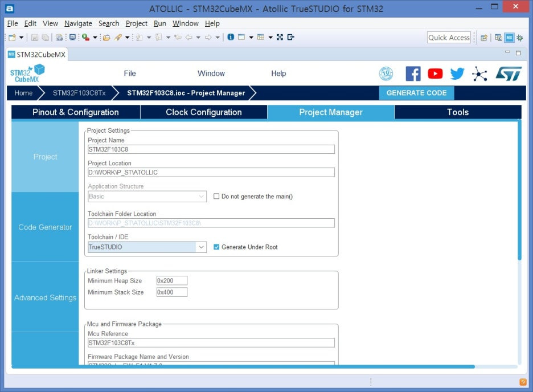Click the Save All toolbar icon
533x392 pixels.
pos(46,38)
